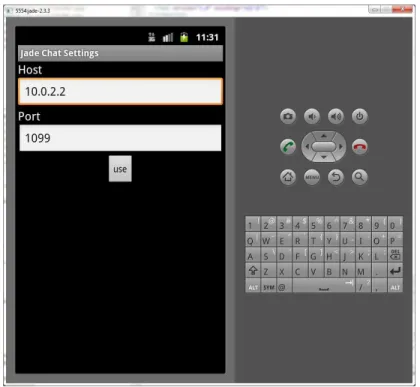
Task: Click the Host input field
Action: [120, 91]
